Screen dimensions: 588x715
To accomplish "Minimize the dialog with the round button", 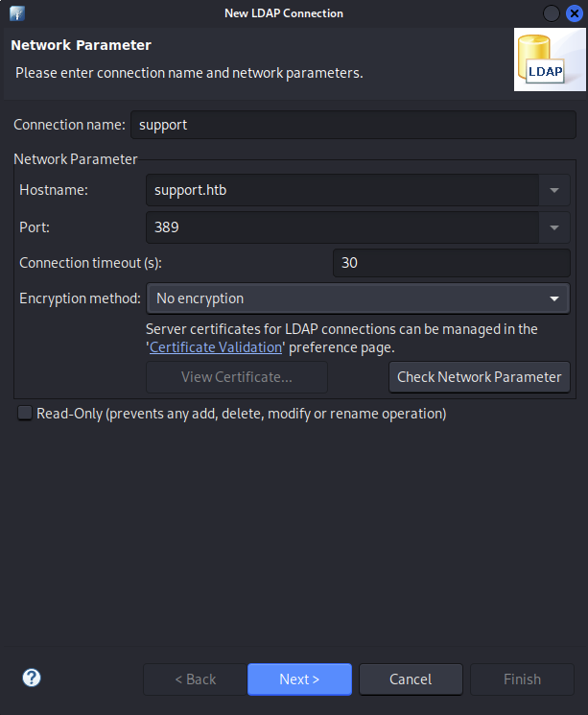I will tap(552, 13).
